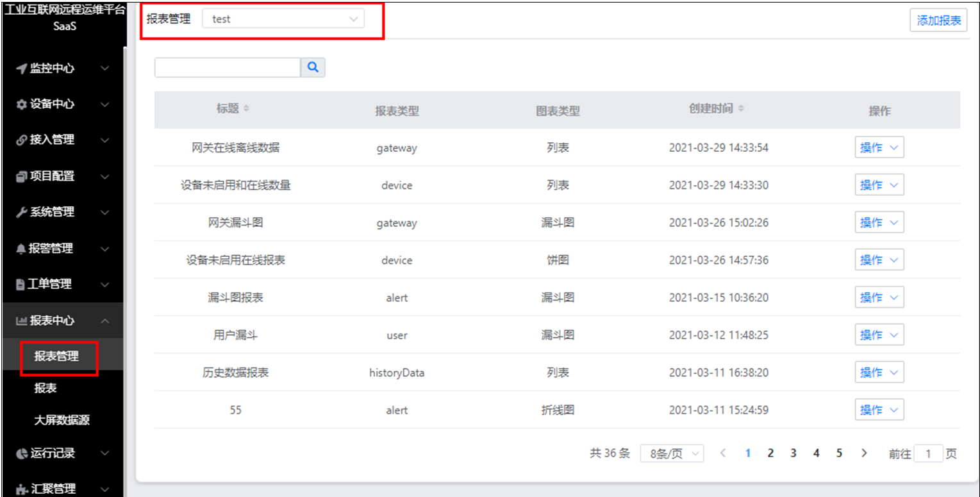This screenshot has height=497, width=980.
Task: Click the 系统管理 wrench icon
Action: [x=22, y=212]
